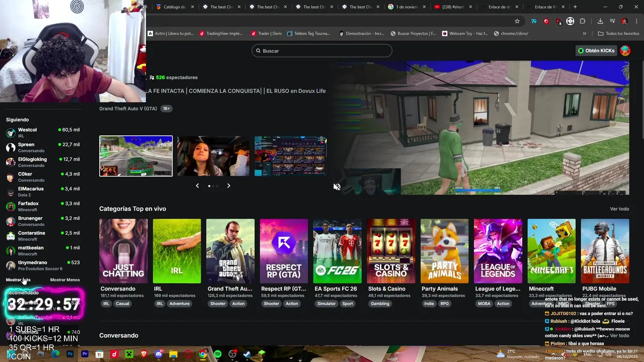Screen dimensions: 644x362
Task: Open the Chrome profile avatar in the toolbar
Action: click(x=624, y=21)
